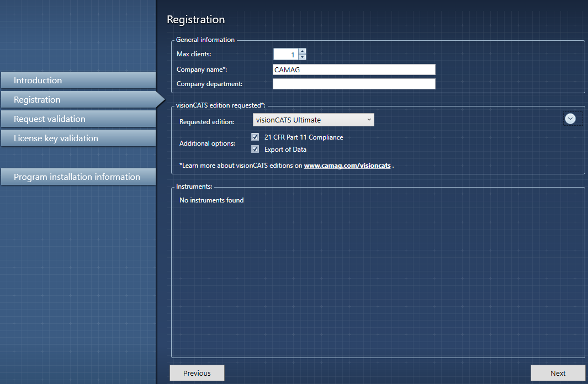Open the Request validation step
The width and height of the screenshot is (588, 384).
pyautogui.click(x=78, y=119)
